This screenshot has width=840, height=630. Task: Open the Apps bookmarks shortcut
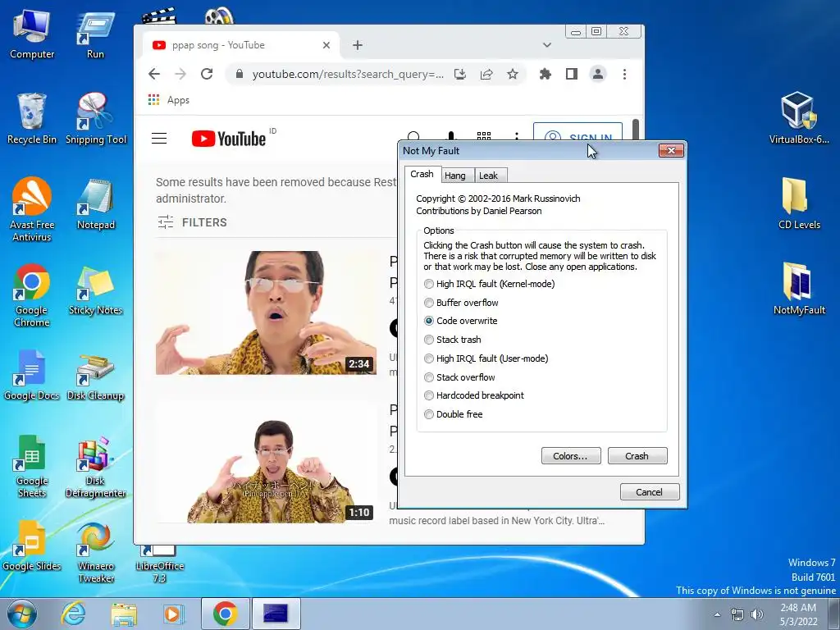(169, 100)
